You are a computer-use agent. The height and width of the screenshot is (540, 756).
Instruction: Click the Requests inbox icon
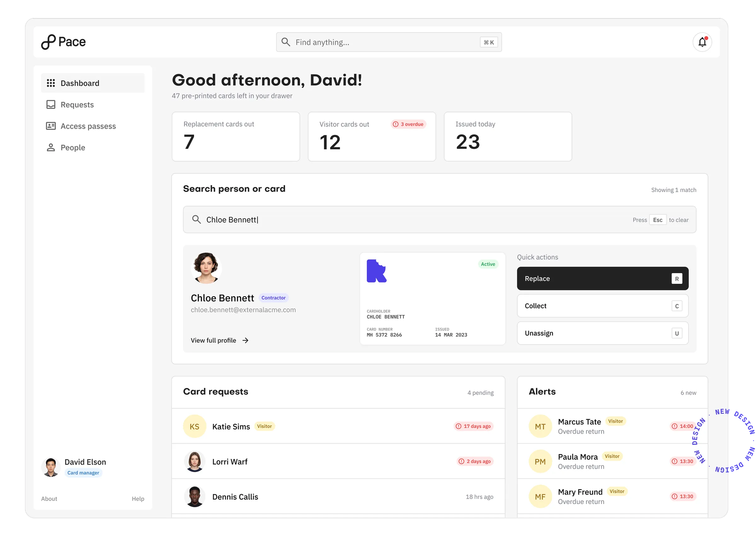tap(50, 104)
